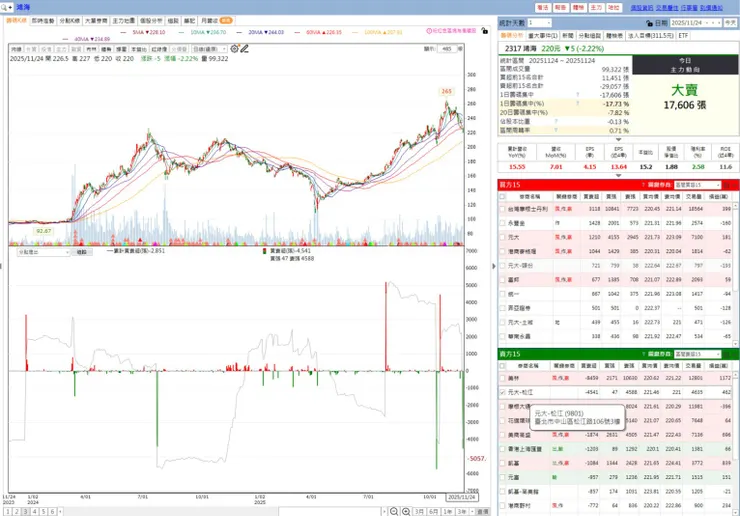
Task: Zoom in the chart with the plus magnifier
Action: click(x=405, y=512)
